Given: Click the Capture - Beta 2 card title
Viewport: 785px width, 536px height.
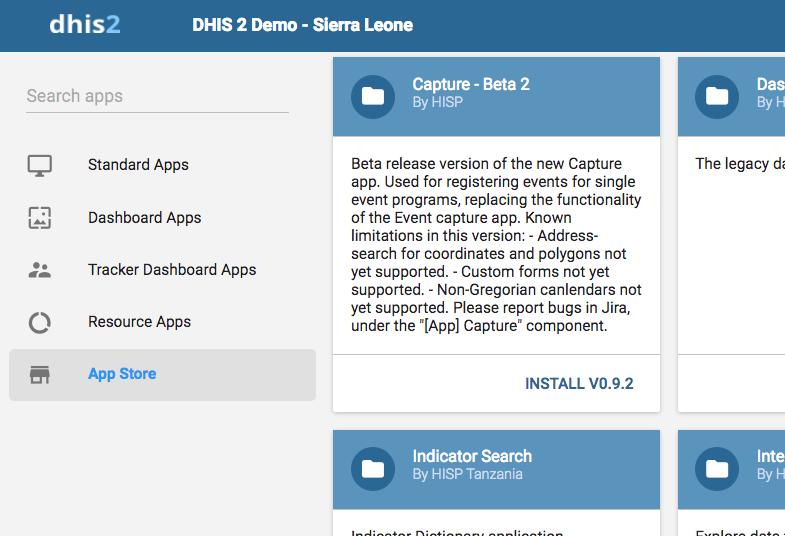Looking at the screenshot, I should point(470,85).
